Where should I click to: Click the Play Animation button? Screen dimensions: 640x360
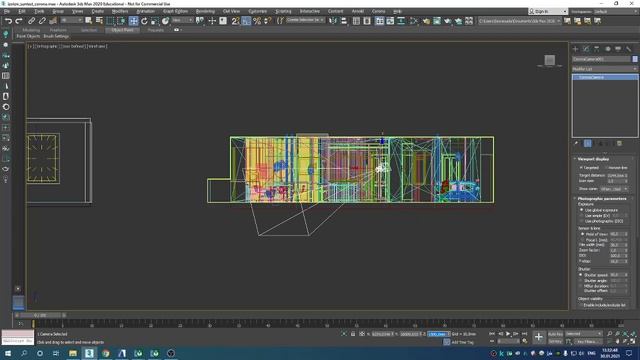coord(508,334)
